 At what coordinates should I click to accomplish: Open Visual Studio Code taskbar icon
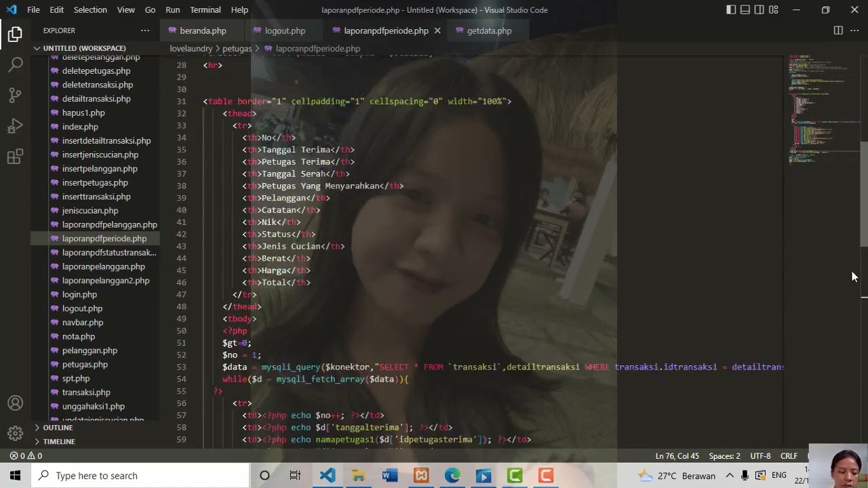click(x=328, y=475)
